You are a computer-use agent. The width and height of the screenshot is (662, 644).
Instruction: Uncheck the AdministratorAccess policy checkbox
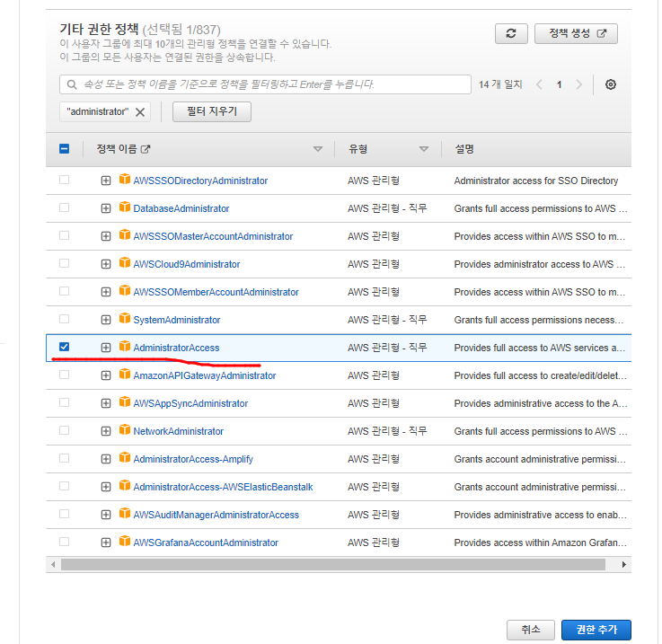tap(64, 347)
